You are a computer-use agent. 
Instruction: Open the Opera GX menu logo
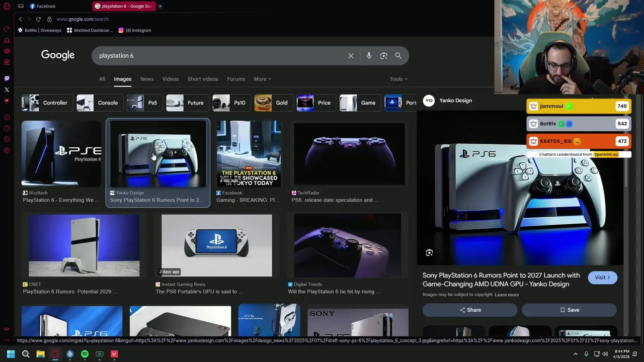[7, 6]
